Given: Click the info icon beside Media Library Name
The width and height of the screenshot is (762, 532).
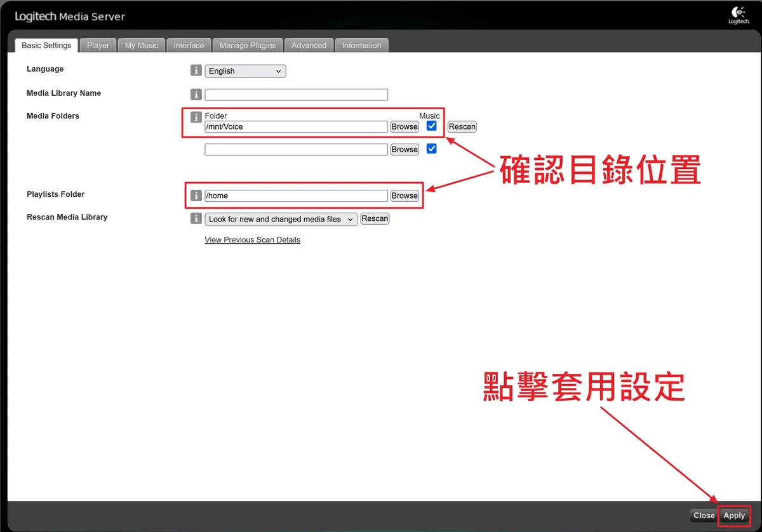Looking at the screenshot, I should point(196,95).
